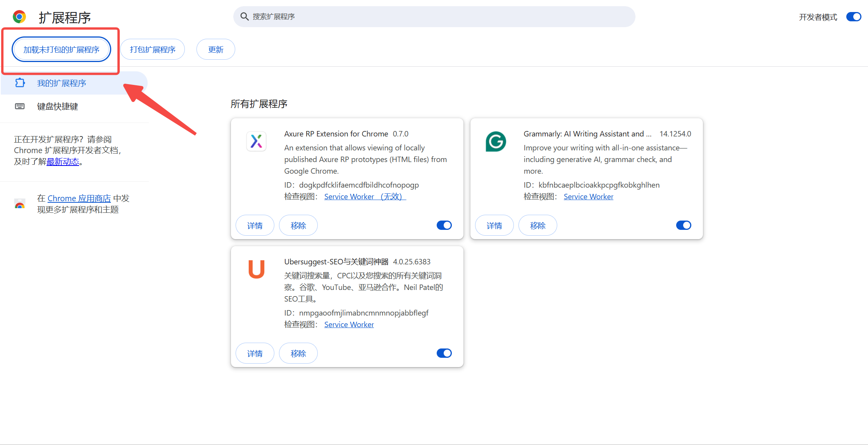Click the keyboard shortcuts icon in sidebar
Viewport: 868px width, 445px height.
click(x=20, y=106)
